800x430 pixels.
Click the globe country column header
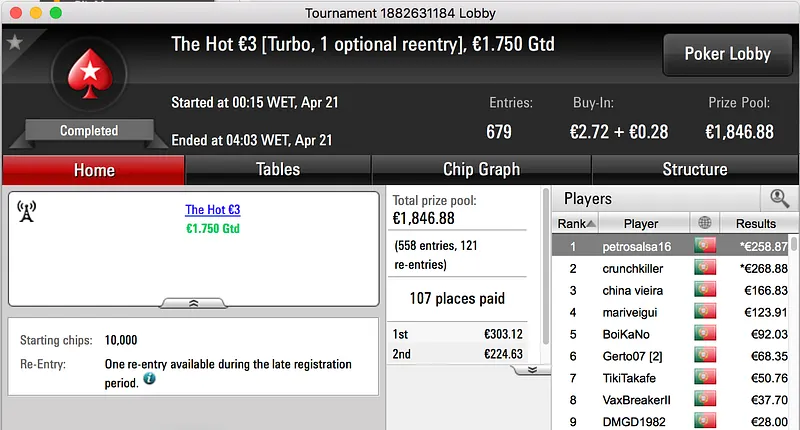[x=705, y=223]
